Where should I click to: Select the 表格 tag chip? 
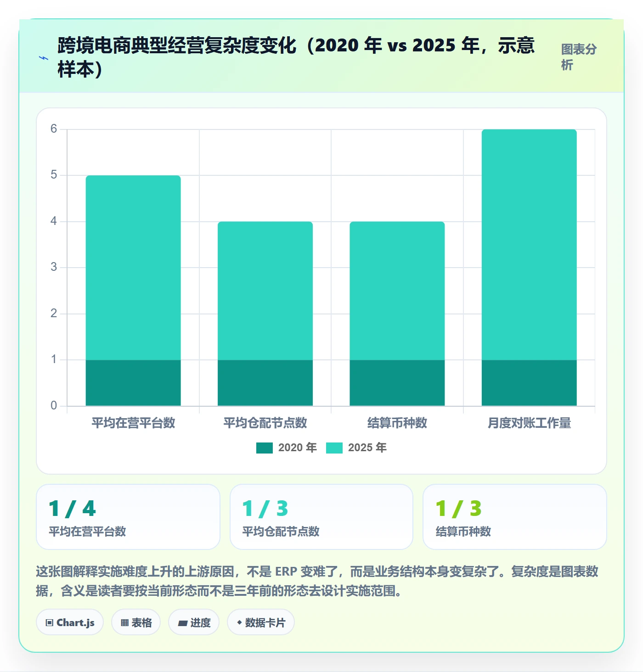click(x=136, y=622)
